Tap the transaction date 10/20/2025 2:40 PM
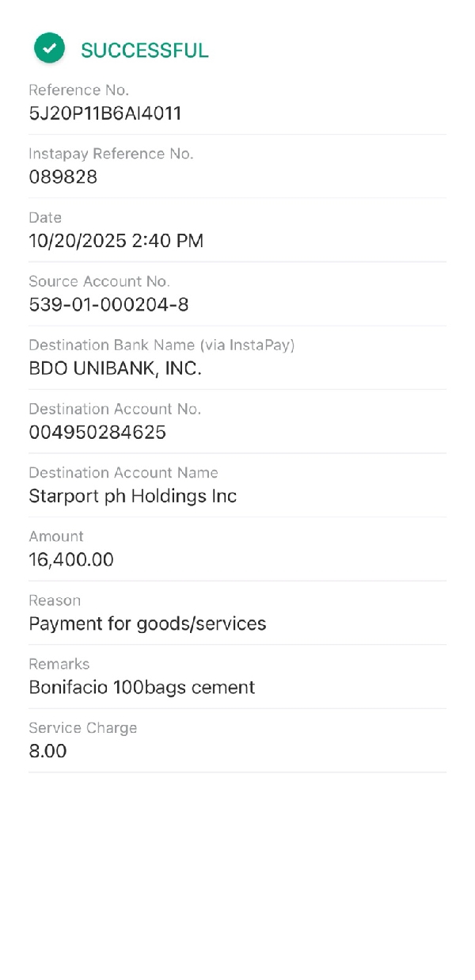 [x=116, y=241]
